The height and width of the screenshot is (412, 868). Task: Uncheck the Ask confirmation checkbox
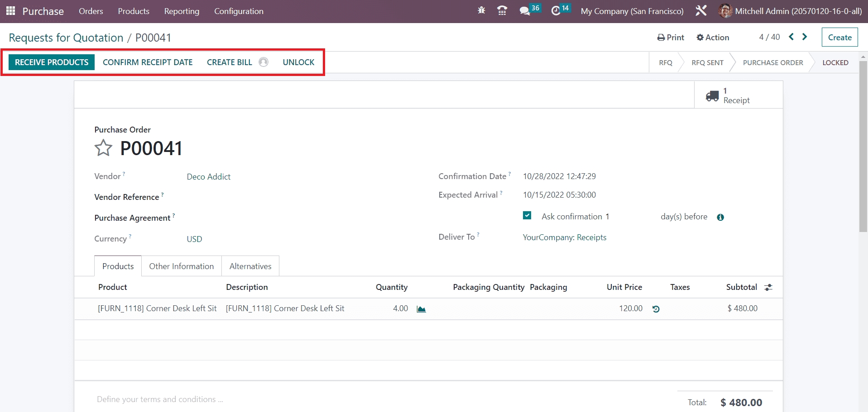[527, 216]
